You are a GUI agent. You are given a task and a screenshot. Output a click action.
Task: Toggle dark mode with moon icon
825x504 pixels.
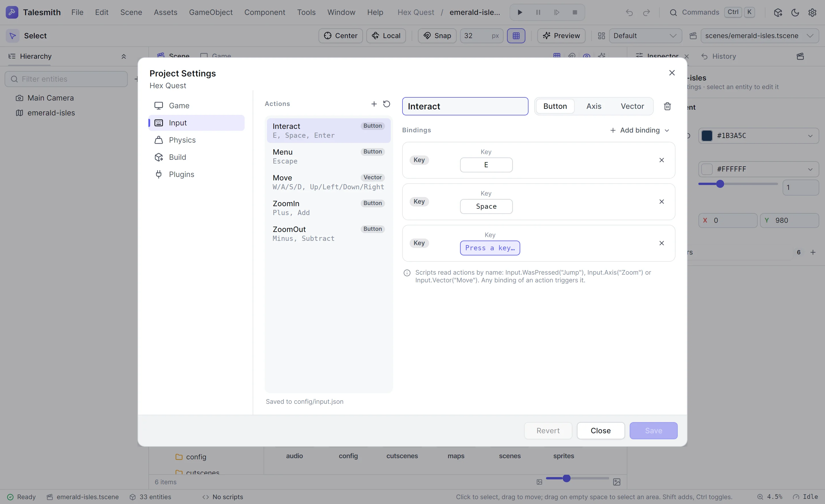point(795,12)
